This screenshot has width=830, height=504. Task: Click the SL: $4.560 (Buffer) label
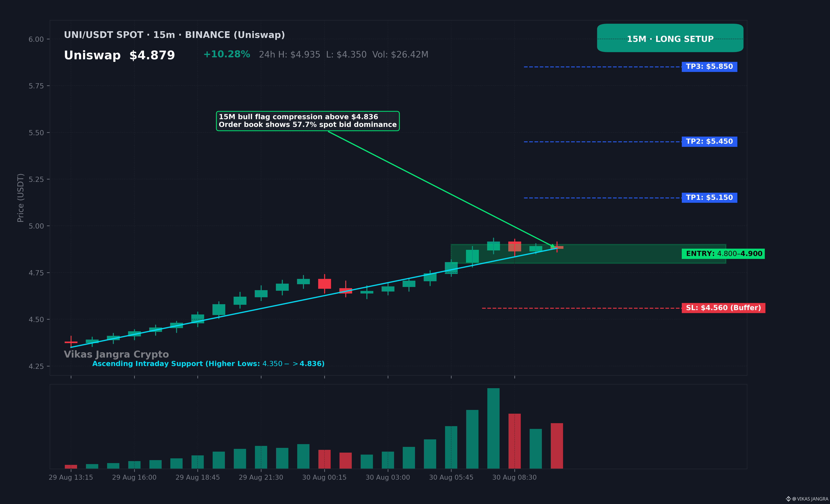(x=723, y=308)
